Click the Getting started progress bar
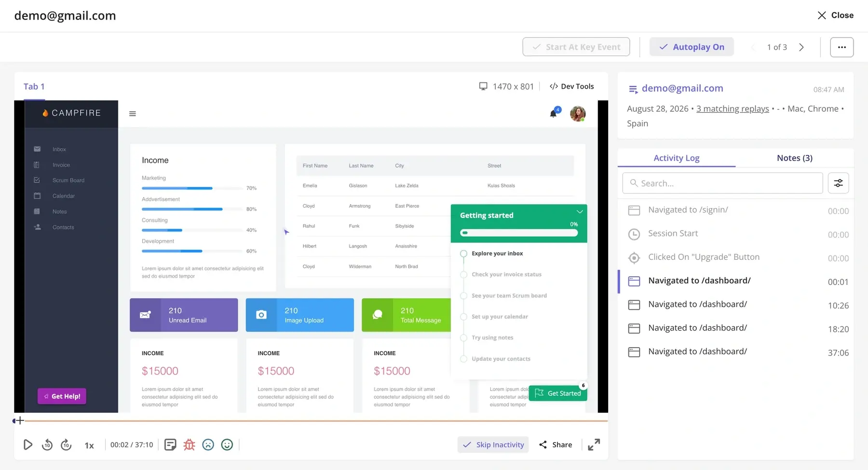 click(x=519, y=233)
